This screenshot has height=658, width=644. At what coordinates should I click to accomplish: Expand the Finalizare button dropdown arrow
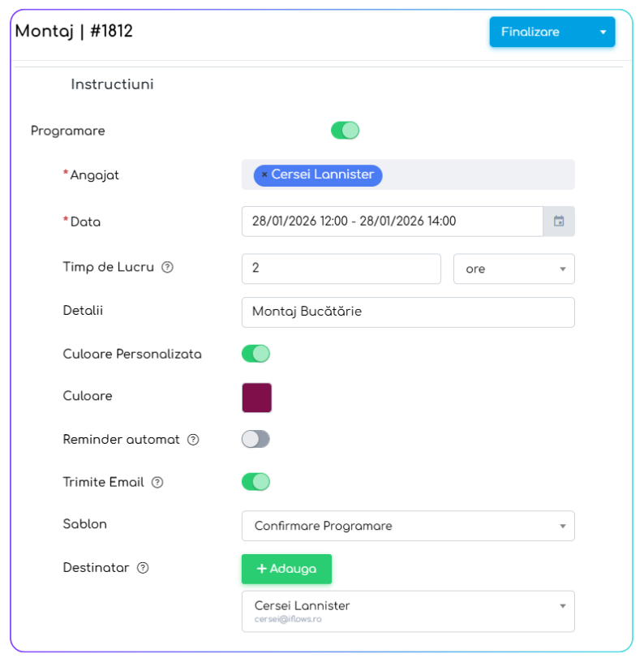tap(603, 32)
